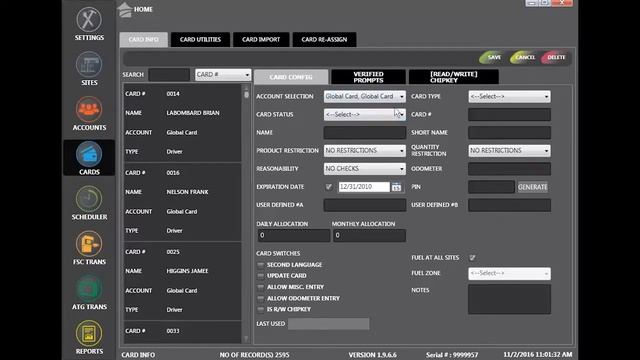Select card 0016 NELSON FRANK
The image size is (640, 360).
[x=182, y=202]
